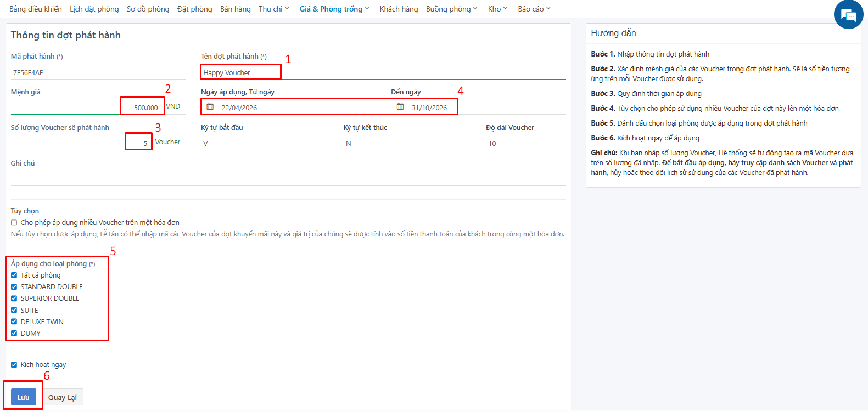Uncheck the SUITE room type
868x412 pixels.
click(x=14, y=311)
